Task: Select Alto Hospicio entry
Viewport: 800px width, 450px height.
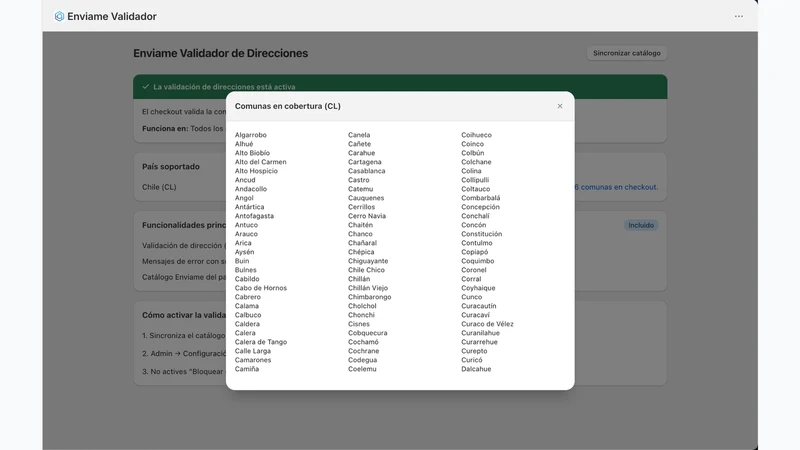Action: point(256,171)
